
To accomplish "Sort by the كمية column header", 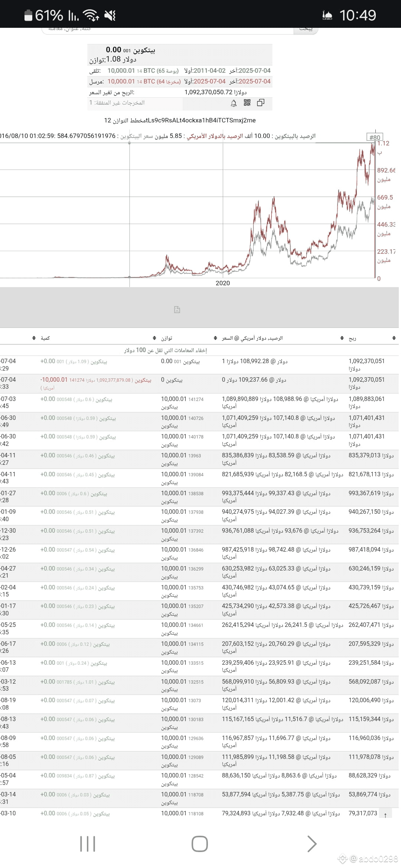I will pyautogui.click(x=45, y=338).
